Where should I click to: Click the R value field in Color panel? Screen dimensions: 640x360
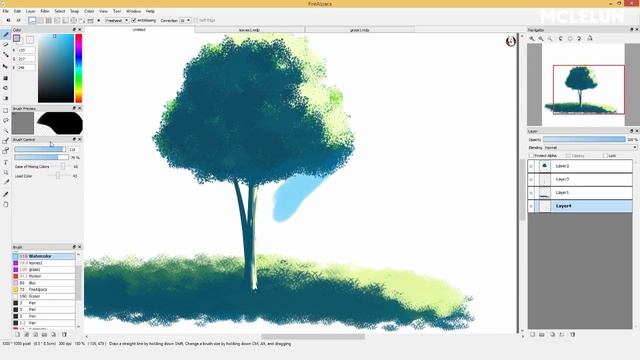pos(26,50)
